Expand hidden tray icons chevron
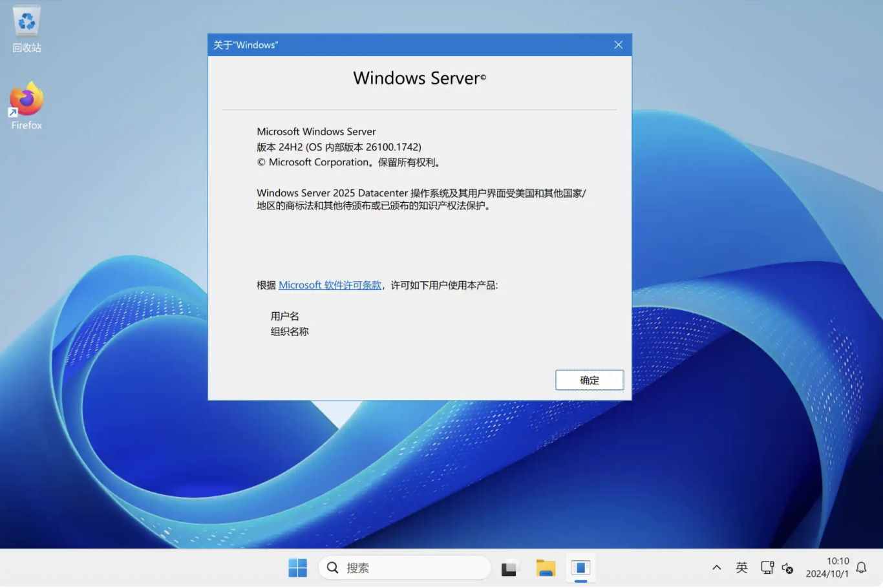The width and height of the screenshot is (883, 588). coord(716,568)
